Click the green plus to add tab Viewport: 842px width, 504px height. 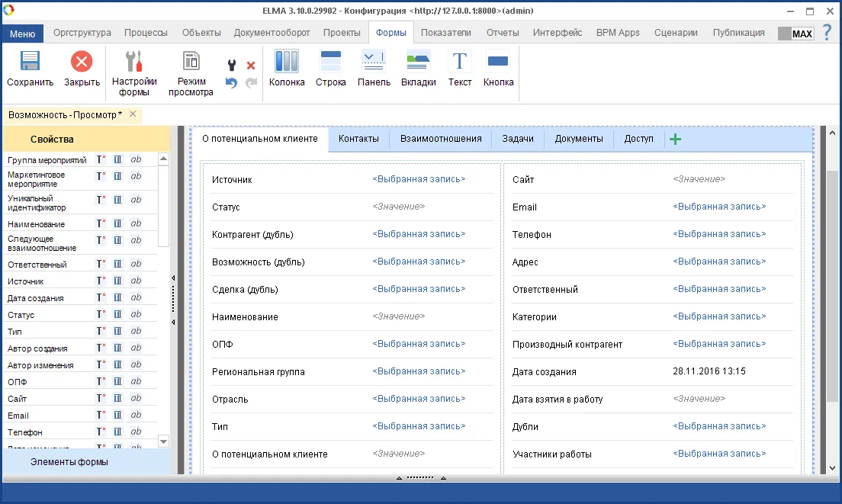pos(675,139)
